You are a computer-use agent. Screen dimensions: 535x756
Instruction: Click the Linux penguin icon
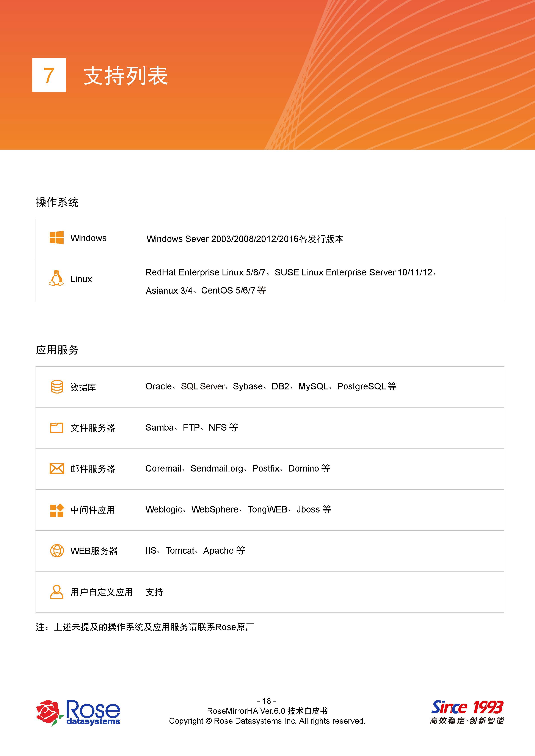(56, 278)
